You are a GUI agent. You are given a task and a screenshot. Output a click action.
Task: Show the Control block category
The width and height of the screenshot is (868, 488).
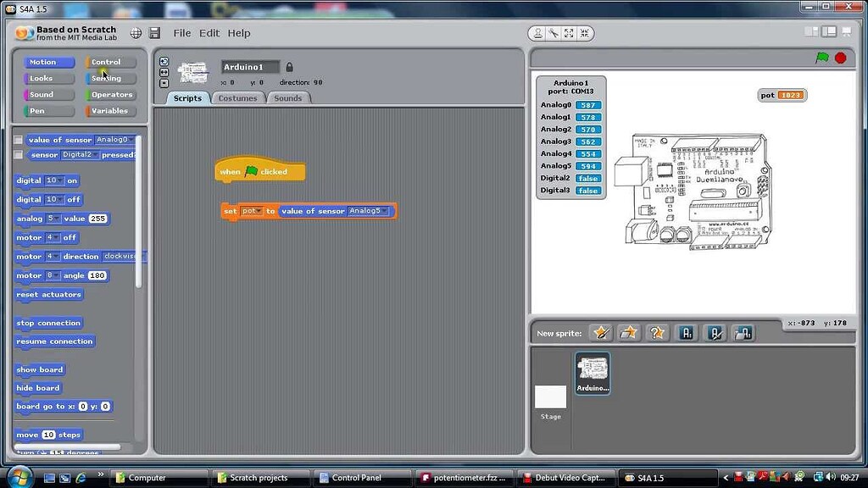tap(110, 61)
